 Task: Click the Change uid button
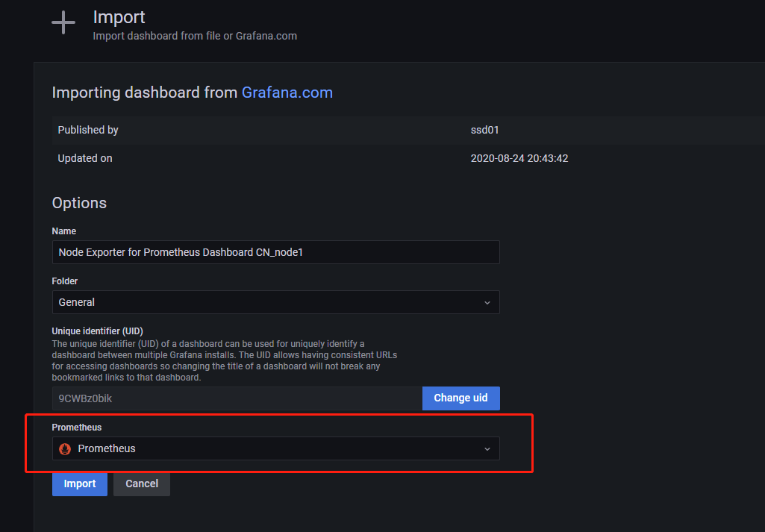(461, 398)
